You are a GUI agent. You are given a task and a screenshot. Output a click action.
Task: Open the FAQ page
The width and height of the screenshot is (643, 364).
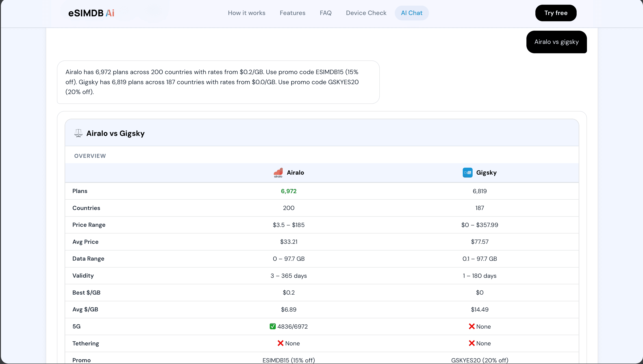pyautogui.click(x=325, y=13)
